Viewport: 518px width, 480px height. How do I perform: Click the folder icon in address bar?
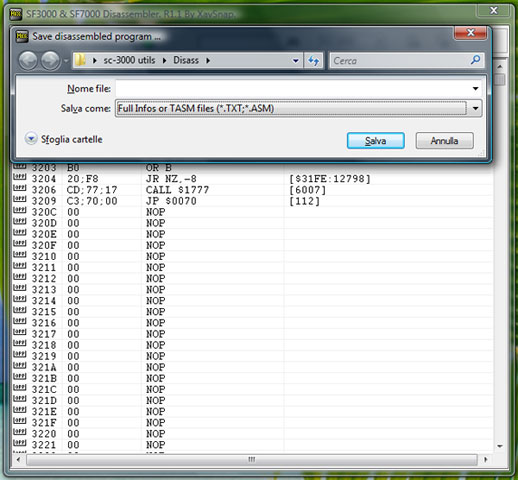pos(80,60)
